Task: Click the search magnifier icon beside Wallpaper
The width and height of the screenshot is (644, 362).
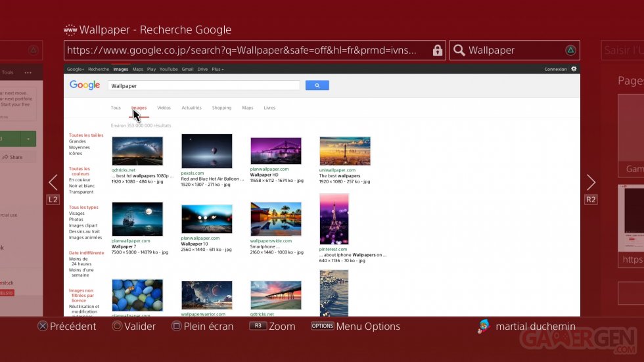Action: coord(459,50)
